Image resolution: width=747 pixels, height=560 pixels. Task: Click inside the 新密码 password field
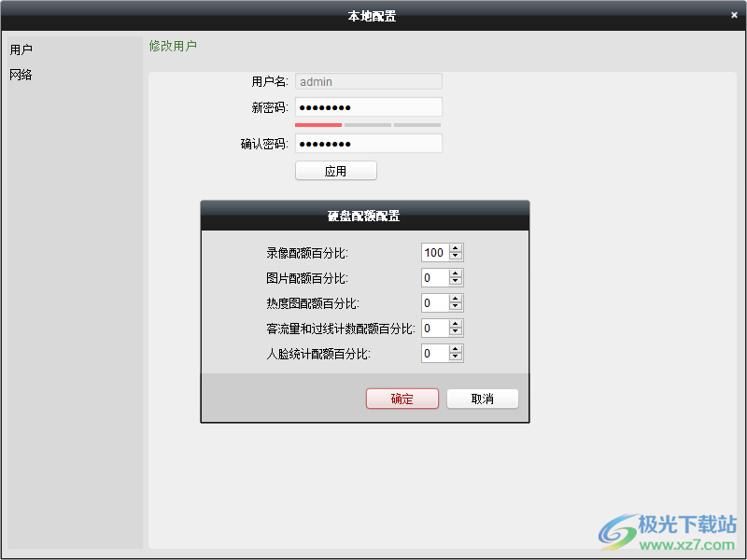pyautogui.click(x=368, y=106)
